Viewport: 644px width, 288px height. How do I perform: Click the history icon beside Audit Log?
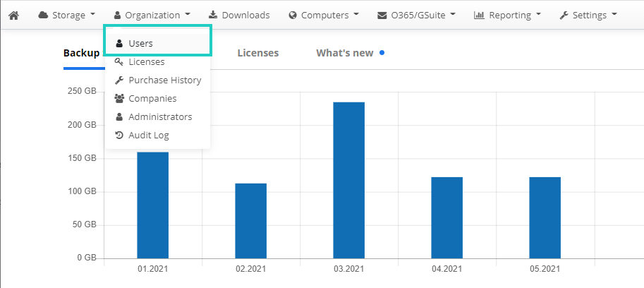pos(119,135)
